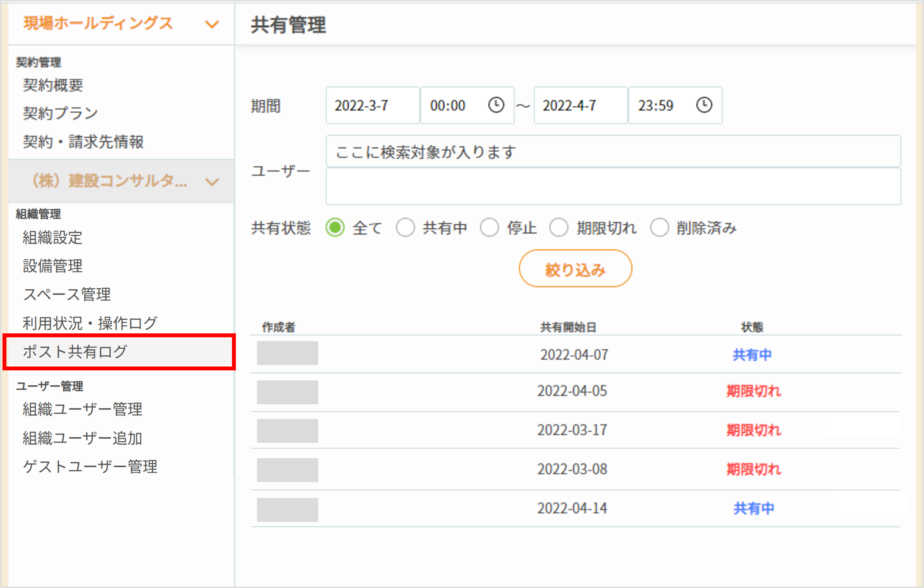This screenshot has height=588, width=924.
Task: Click end time field 23:59
Action: pos(675,105)
